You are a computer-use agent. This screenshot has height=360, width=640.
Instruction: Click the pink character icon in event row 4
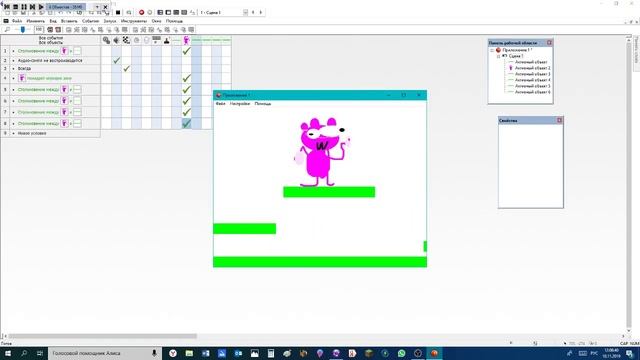[22, 78]
